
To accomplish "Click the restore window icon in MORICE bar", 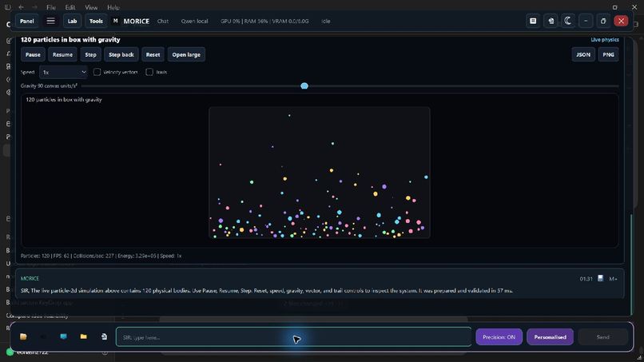I will coord(603,21).
